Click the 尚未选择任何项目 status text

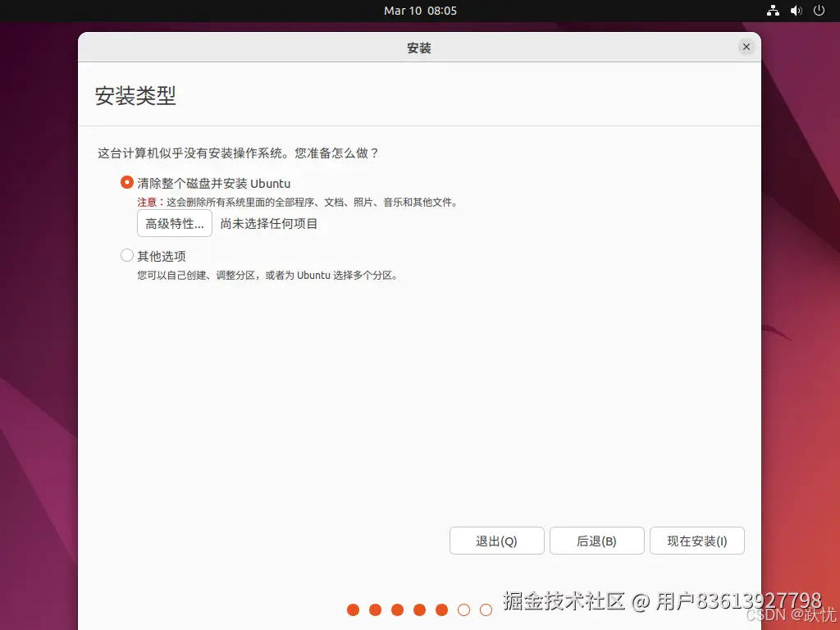[x=269, y=223]
